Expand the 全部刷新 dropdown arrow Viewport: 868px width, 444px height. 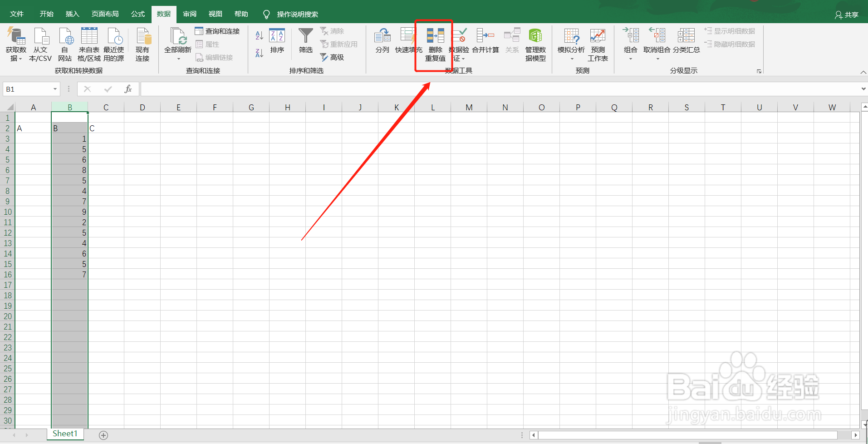(178, 59)
